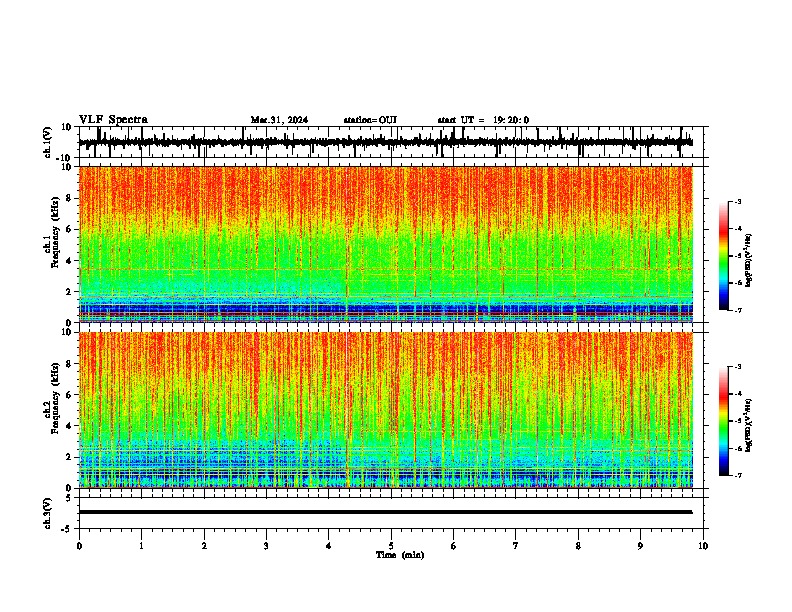
Task: Click the ch.1 colorbar log(PSD) label
Action: (x=748, y=260)
